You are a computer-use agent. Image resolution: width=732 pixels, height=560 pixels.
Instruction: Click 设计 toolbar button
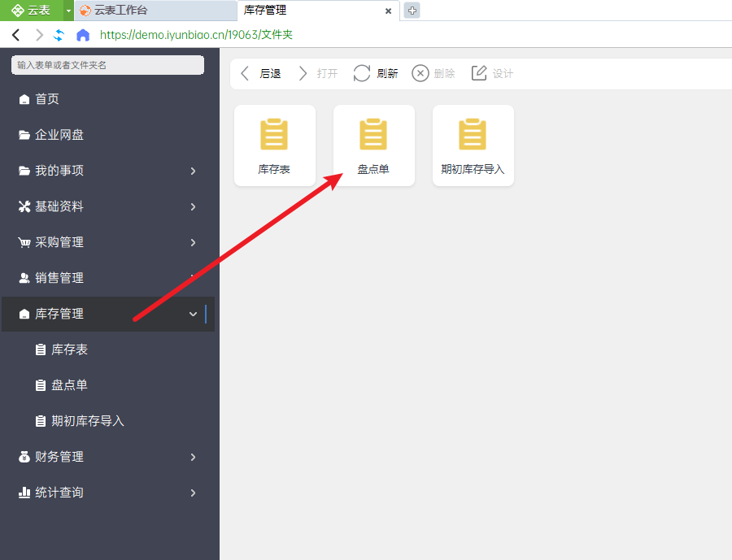[x=492, y=73]
